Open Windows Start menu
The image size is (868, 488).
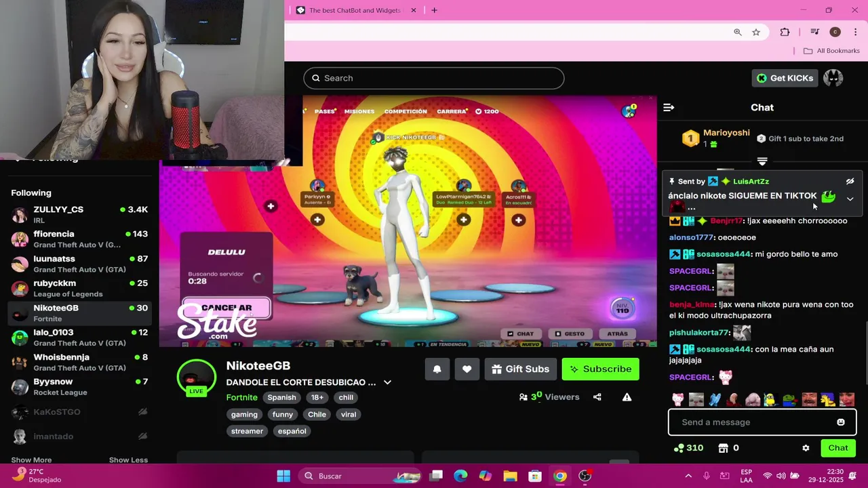[x=283, y=476]
